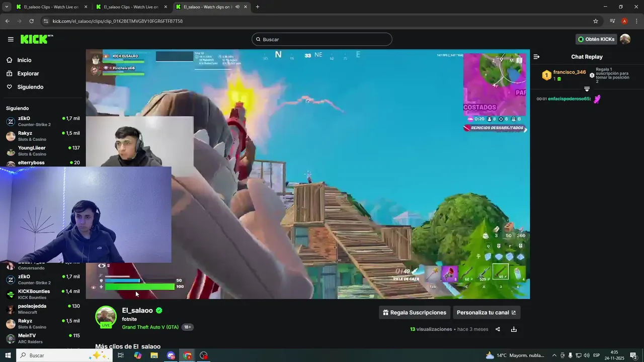
Task: Click francisco_346 in gift leaderboard
Action: (570, 72)
